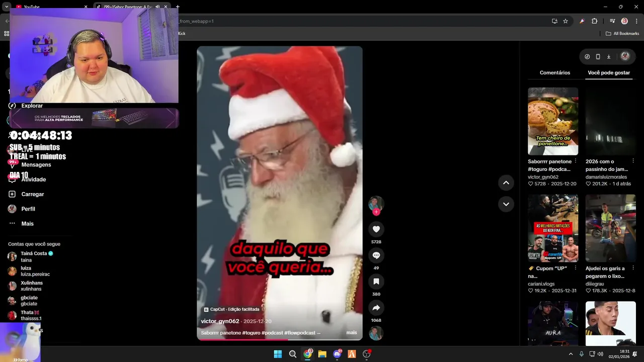Open the 'Melhores imitações' video thumbnail

click(x=553, y=228)
